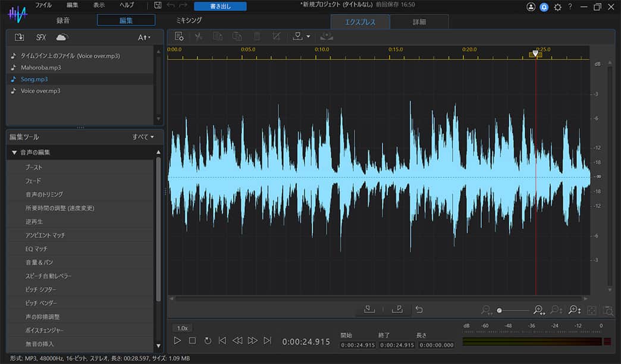Select the scissors cut tool
The height and width of the screenshot is (364, 621).
pos(199,36)
